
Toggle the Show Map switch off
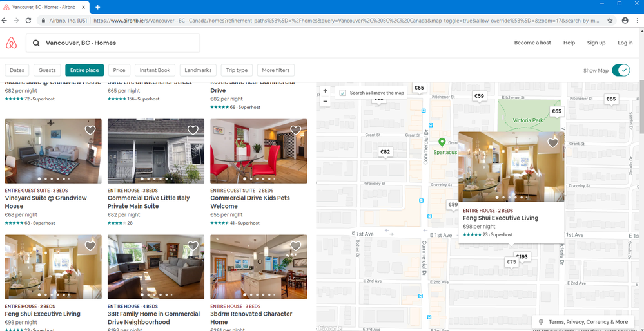coord(620,70)
